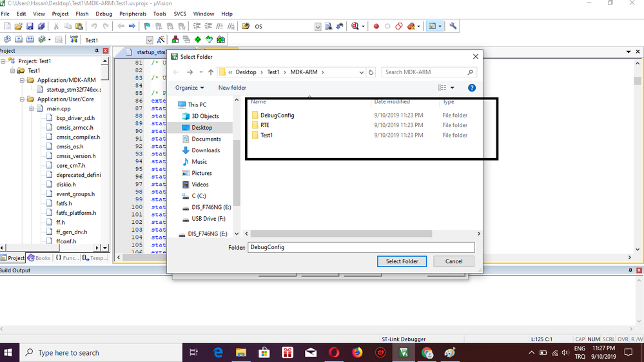Click the Cancel button in dialog
644x362 pixels.
454,261
